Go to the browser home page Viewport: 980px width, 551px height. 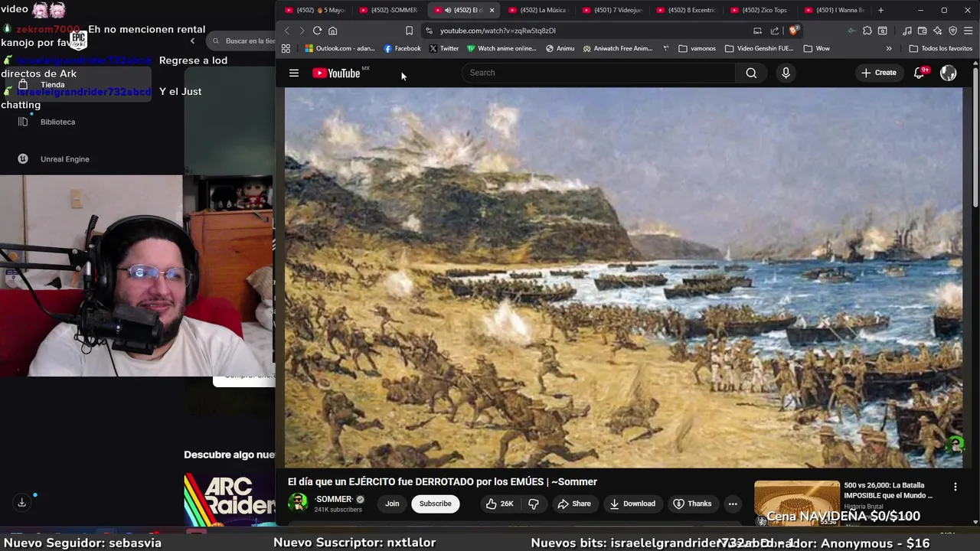tap(332, 31)
